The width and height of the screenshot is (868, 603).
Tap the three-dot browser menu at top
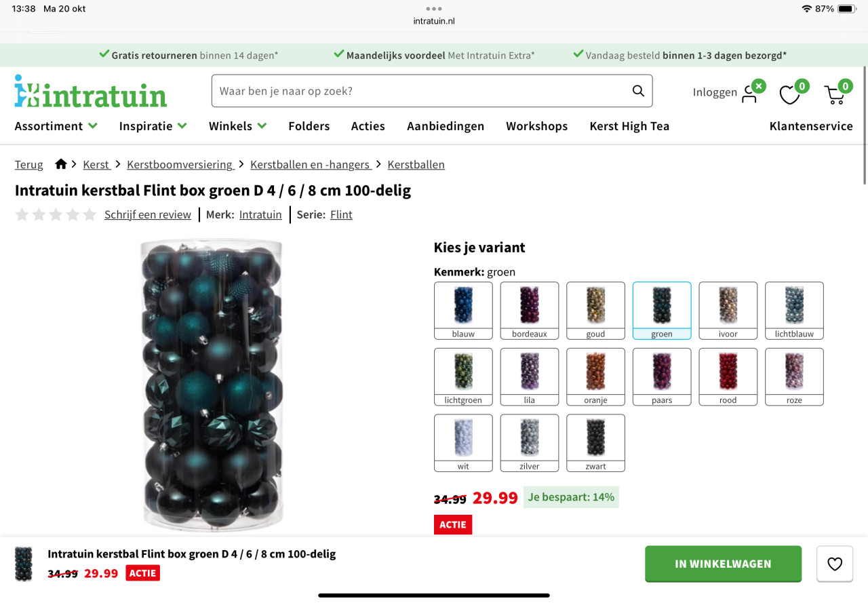coord(434,9)
